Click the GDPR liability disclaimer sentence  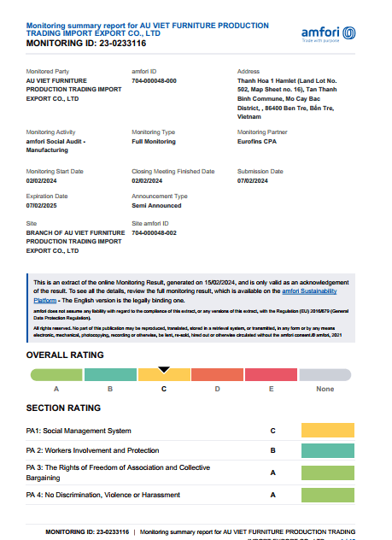191,314
